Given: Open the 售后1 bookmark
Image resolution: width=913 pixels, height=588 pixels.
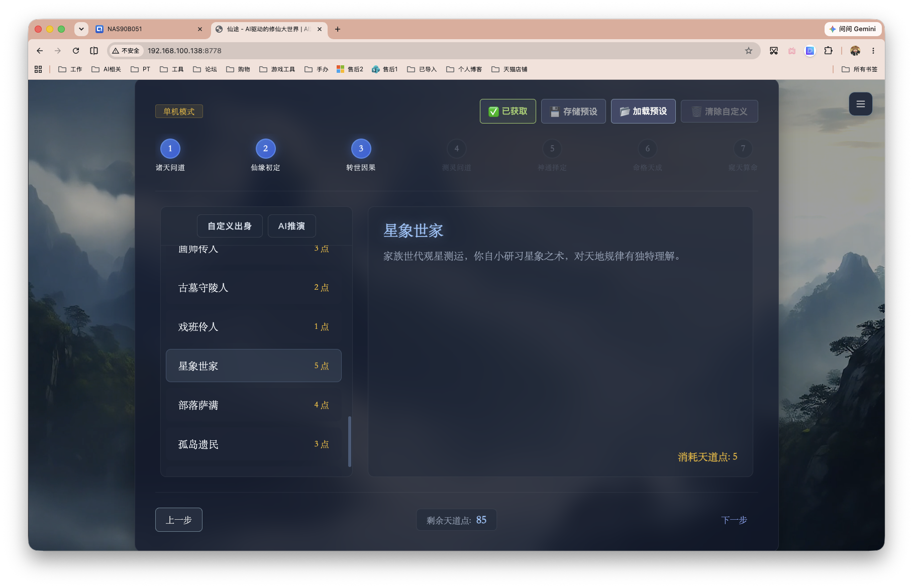Looking at the screenshot, I should (x=385, y=69).
